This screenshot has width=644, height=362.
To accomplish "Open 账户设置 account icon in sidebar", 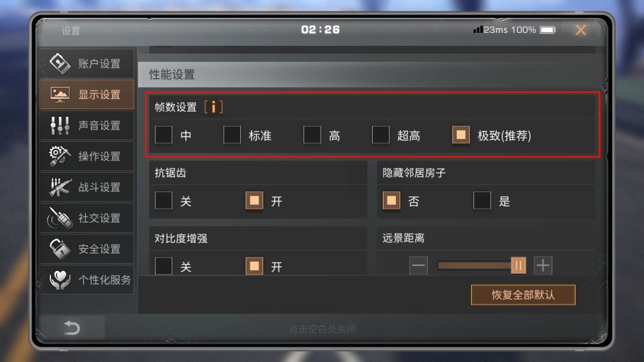I will click(x=60, y=63).
